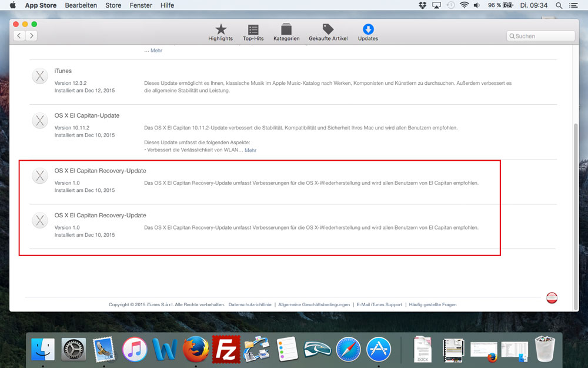This screenshot has width=588, height=368.
Task: Open Safari from the Dock
Action: click(348, 350)
